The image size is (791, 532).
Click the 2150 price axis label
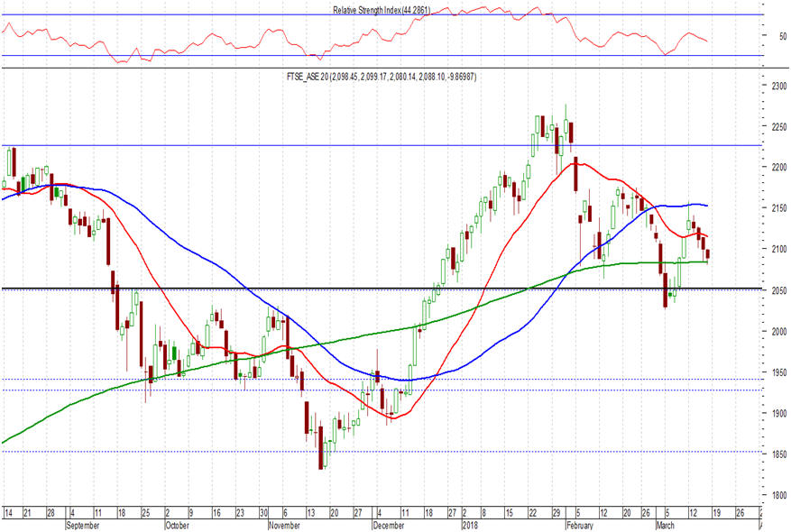pyautogui.click(x=779, y=208)
